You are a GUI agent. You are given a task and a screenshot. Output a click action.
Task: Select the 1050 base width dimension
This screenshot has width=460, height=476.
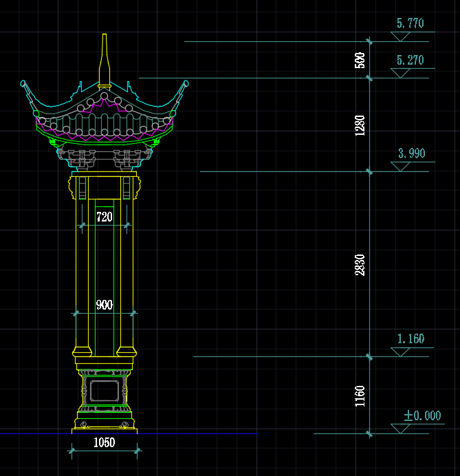[105, 442]
